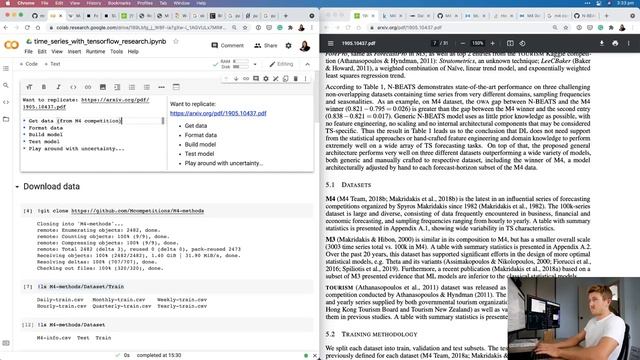The width and height of the screenshot is (640, 360).
Task: Close the markdown editor for this cell
Action: pyautogui.click(x=276, y=78)
